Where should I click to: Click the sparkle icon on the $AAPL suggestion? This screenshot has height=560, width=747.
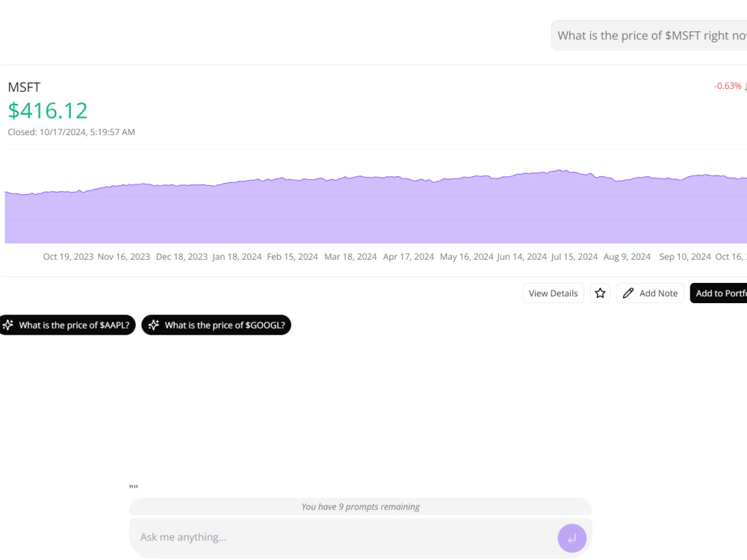[8, 326]
